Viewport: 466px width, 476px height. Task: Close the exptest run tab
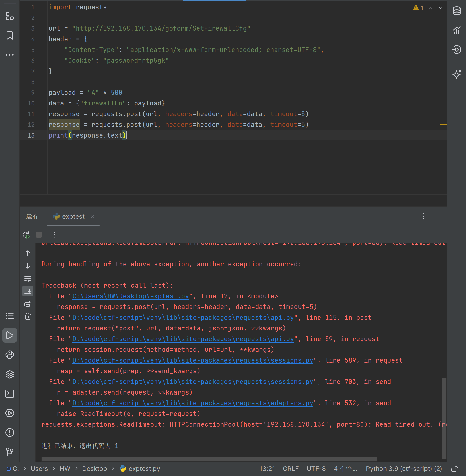click(92, 216)
